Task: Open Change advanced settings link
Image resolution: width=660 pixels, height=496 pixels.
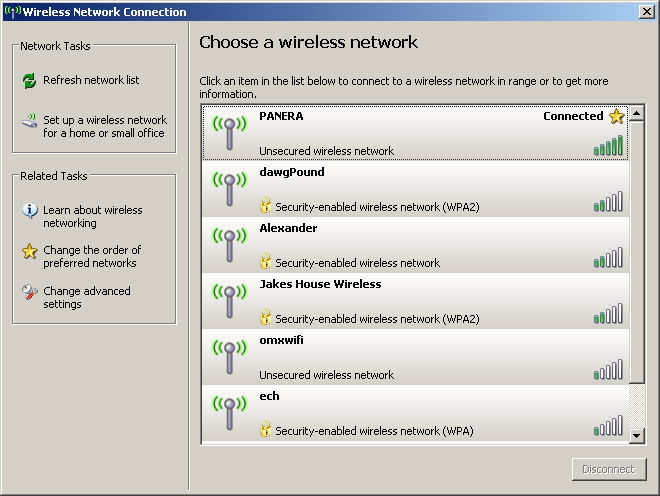Action: tap(87, 297)
